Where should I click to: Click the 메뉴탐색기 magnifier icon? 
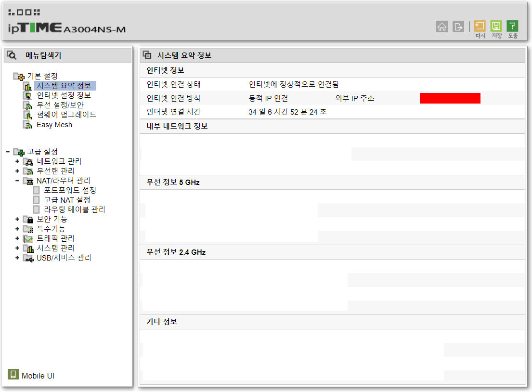click(12, 55)
